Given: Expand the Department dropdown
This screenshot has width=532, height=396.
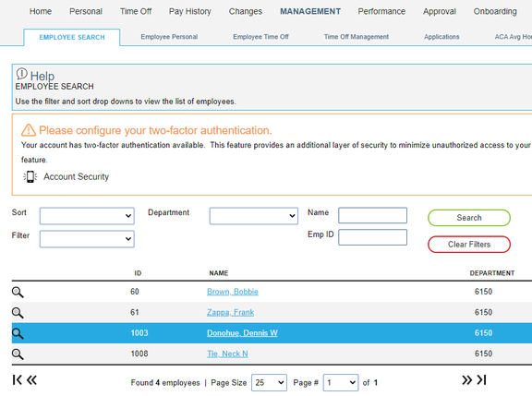Looking at the screenshot, I should (x=254, y=216).
